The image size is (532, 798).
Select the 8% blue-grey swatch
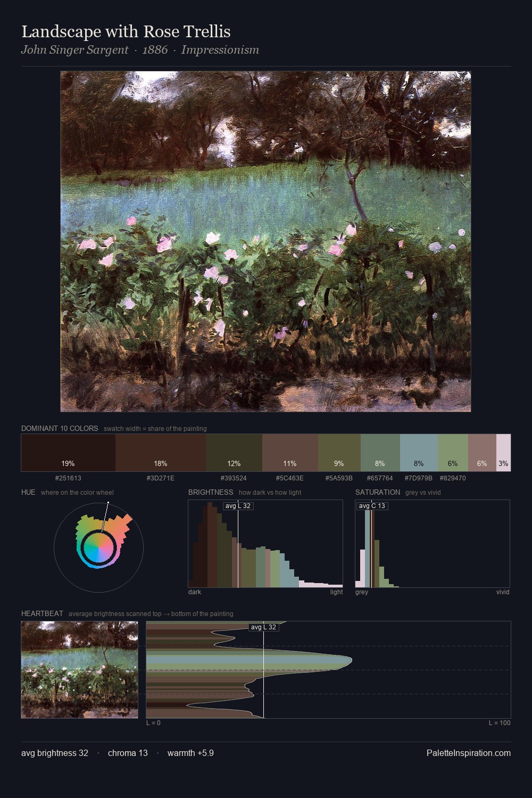[x=419, y=453]
